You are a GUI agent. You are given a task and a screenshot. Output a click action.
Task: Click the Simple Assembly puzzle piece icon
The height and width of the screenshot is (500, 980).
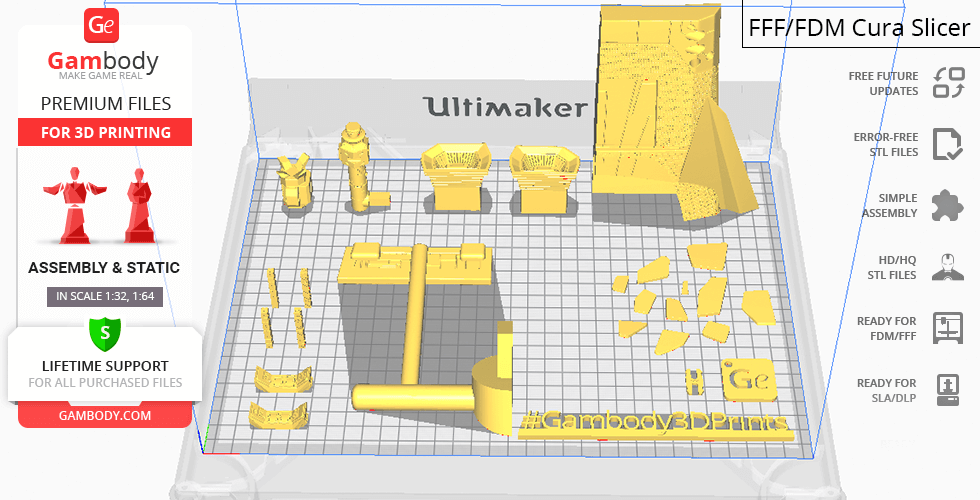pos(947,206)
